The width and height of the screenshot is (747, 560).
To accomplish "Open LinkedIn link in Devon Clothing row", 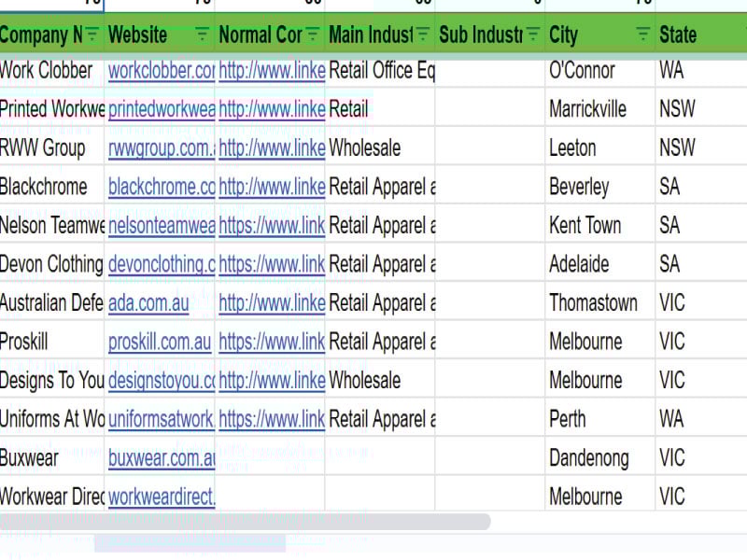I will (x=272, y=264).
